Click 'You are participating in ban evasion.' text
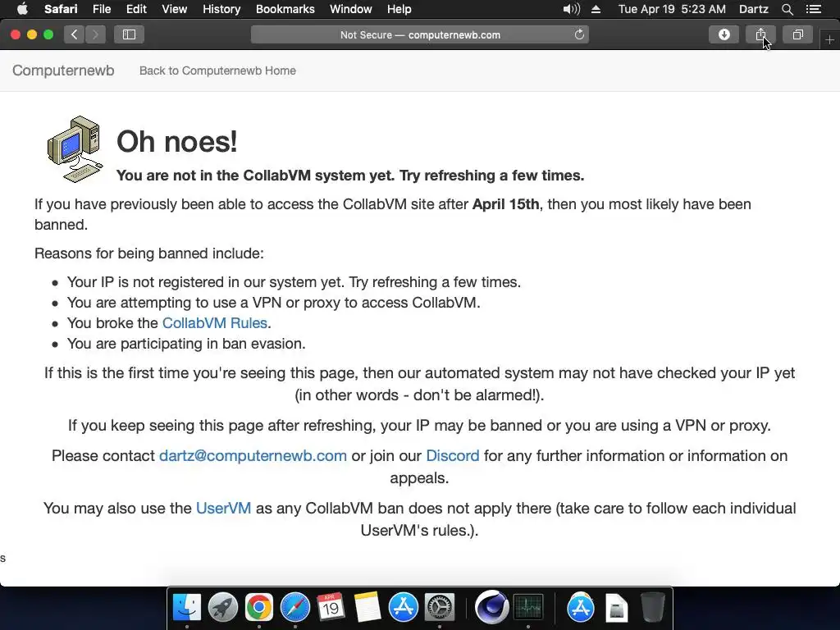840x630 pixels. coord(186,344)
